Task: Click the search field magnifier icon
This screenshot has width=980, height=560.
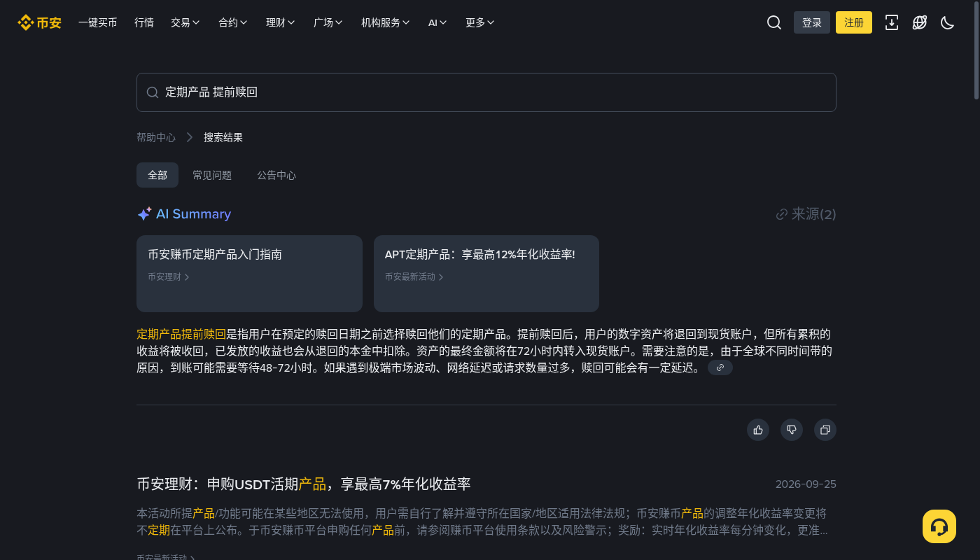Action: [x=153, y=92]
